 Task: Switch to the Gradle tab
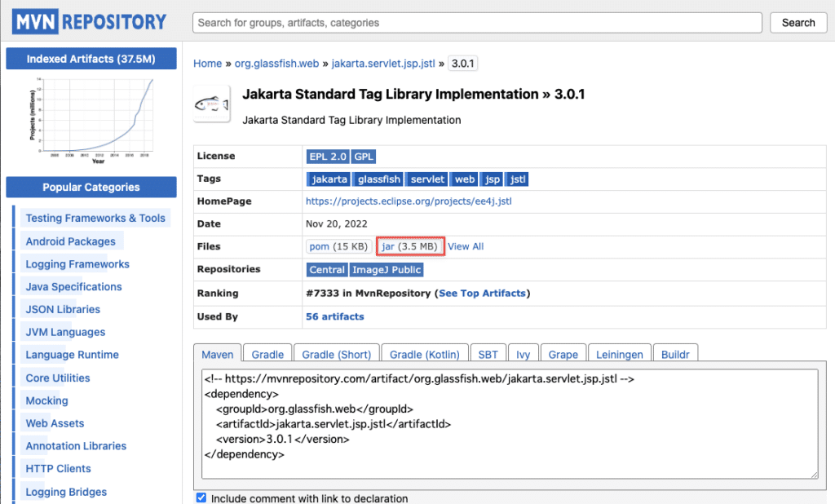coord(267,353)
